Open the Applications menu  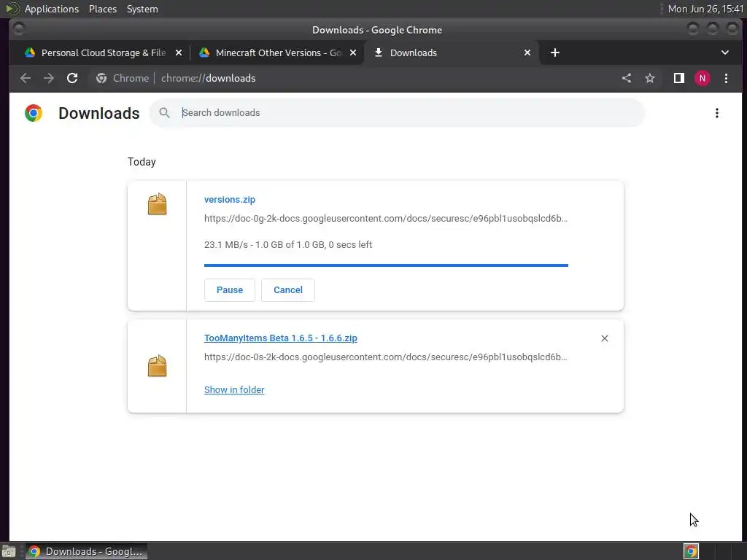point(52,9)
